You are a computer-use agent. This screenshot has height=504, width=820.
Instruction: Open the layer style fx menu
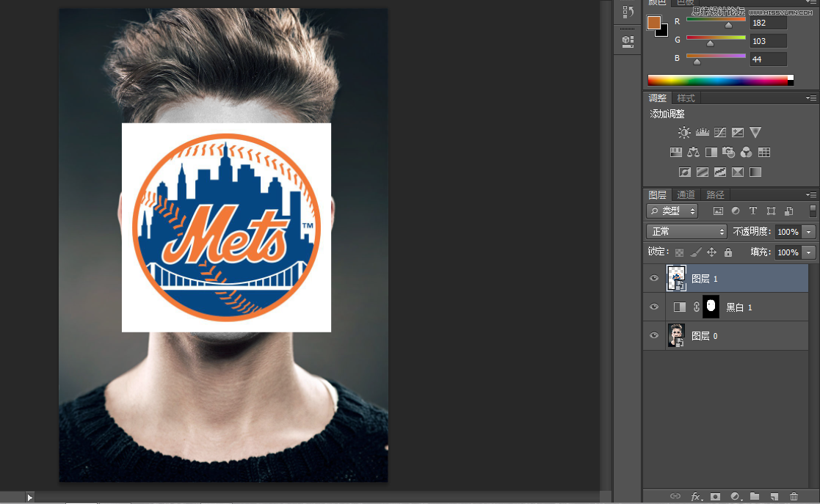point(696,496)
